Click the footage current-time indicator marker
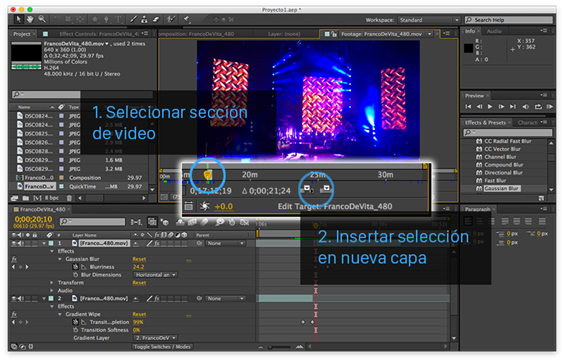The image size is (564, 361). click(208, 175)
